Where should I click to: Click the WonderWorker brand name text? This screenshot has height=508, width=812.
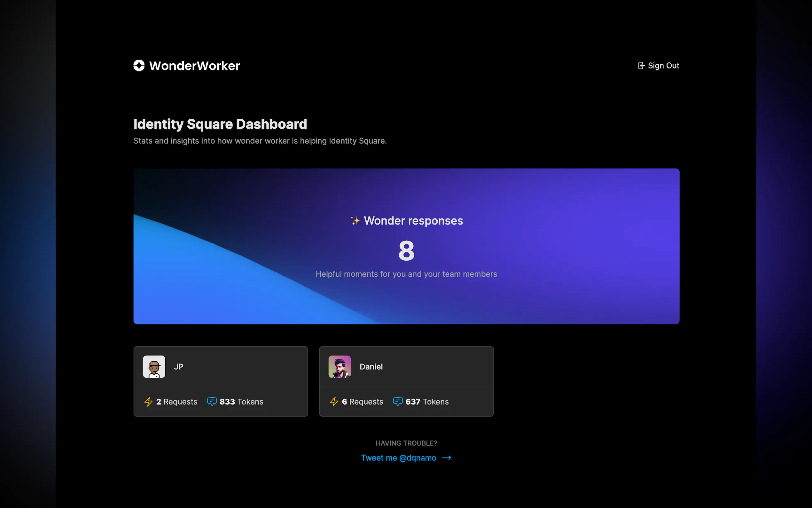194,66
